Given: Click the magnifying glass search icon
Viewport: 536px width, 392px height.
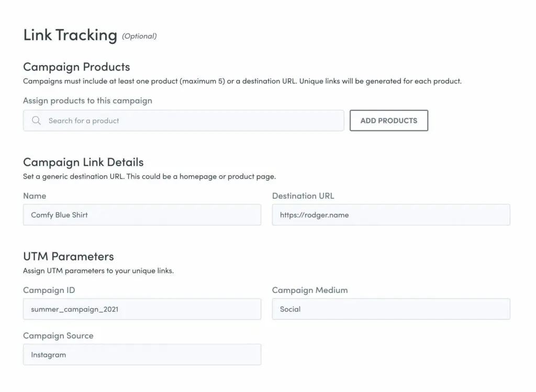Looking at the screenshot, I should click(37, 120).
